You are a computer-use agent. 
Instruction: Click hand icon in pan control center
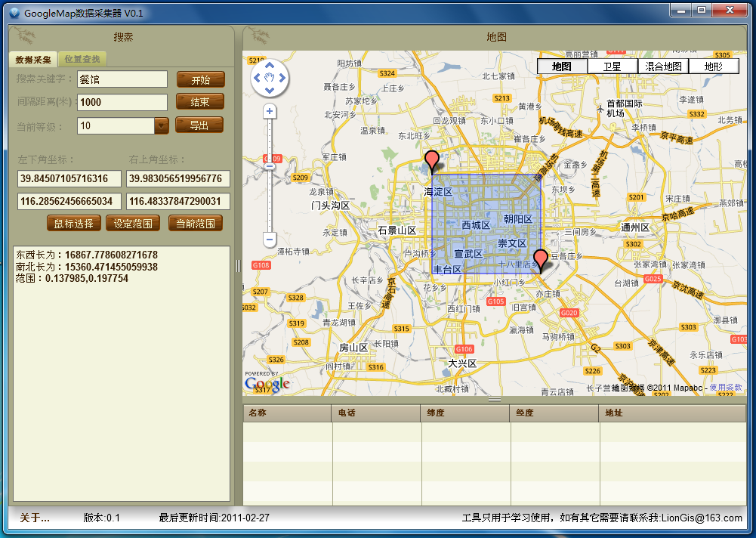pos(270,78)
